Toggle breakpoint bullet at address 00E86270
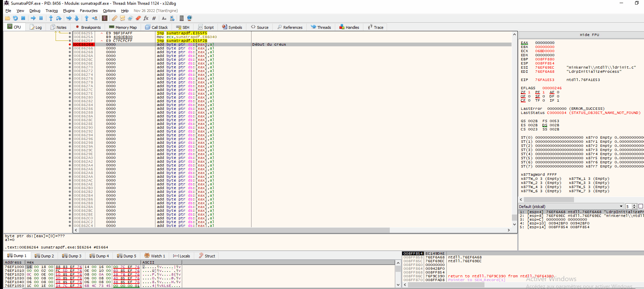The image size is (644, 289). [x=70, y=67]
